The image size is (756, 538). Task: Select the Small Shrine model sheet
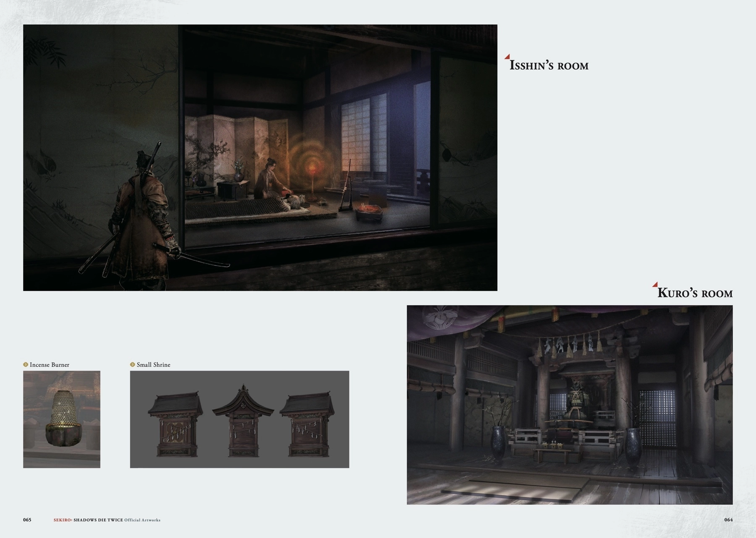[239, 419]
